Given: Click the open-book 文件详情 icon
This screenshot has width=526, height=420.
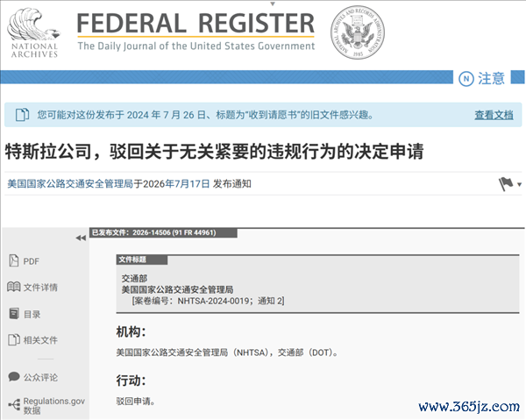Looking at the screenshot, I should point(13,287).
